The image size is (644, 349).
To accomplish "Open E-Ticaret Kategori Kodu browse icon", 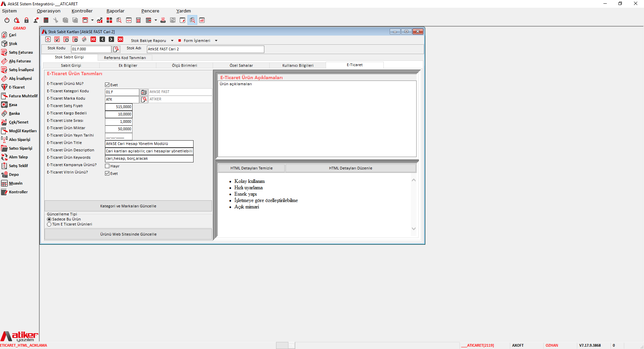I will (x=144, y=92).
